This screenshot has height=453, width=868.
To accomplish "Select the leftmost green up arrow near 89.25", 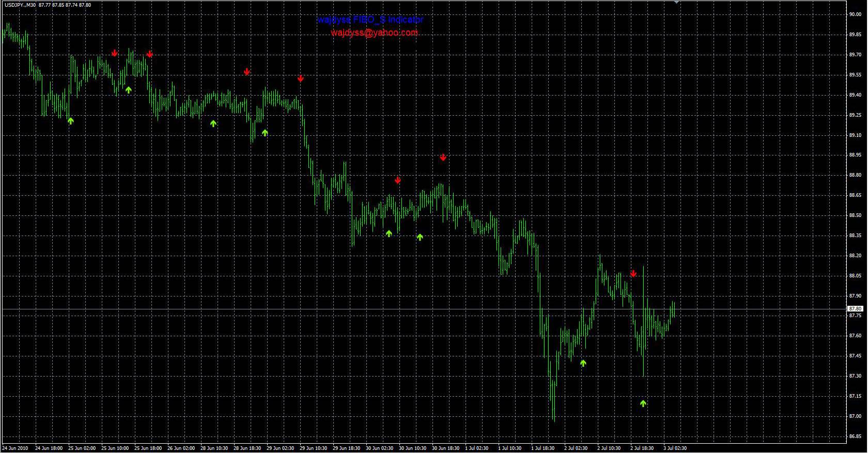I will click(71, 121).
